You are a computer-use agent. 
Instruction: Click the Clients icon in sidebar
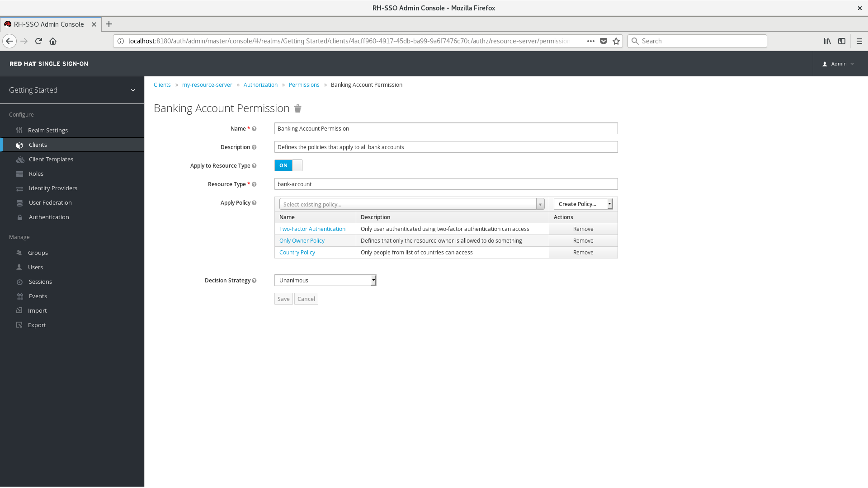click(x=19, y=145)
